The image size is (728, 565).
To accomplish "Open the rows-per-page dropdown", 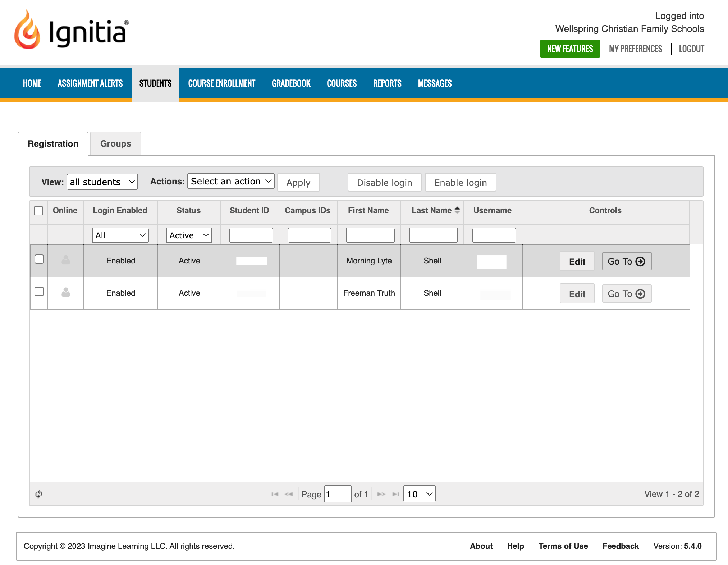I will pos(420,494).
